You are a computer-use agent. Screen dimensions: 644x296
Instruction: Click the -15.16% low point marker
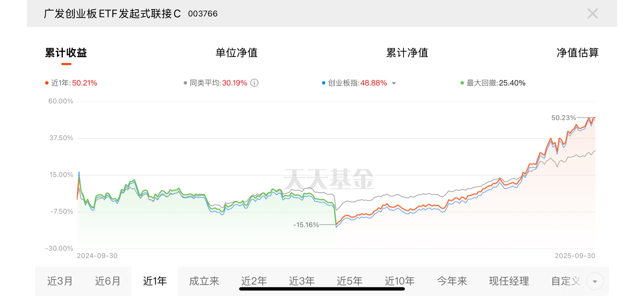(336, 225)
